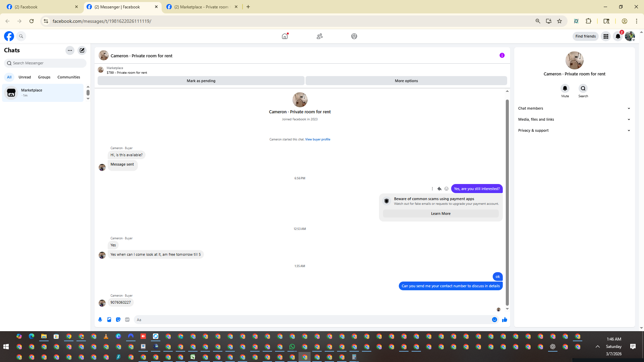
Task: Open emoji picker in message box
Action: (494, 320)
